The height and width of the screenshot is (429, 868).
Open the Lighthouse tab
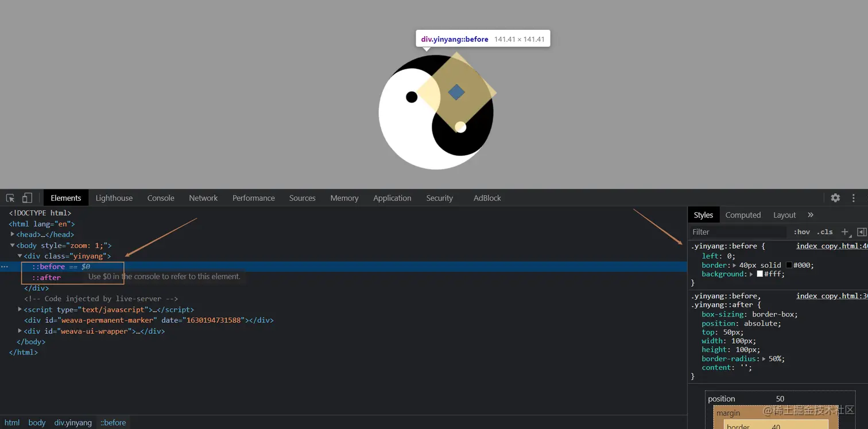point(114,198)
